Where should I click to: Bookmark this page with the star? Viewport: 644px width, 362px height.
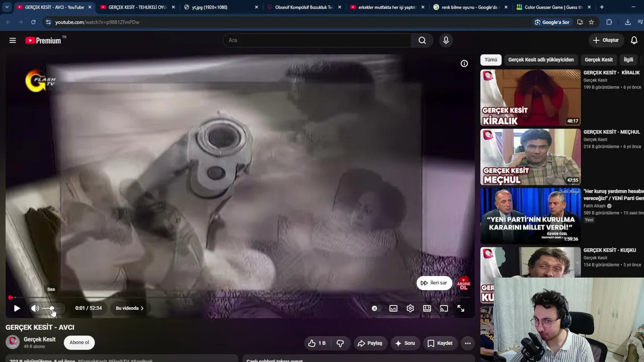coord(591,22)
